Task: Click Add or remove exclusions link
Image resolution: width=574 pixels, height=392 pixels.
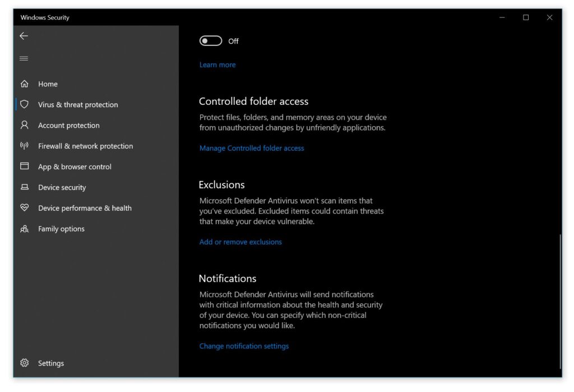Action: coord(240,242)
